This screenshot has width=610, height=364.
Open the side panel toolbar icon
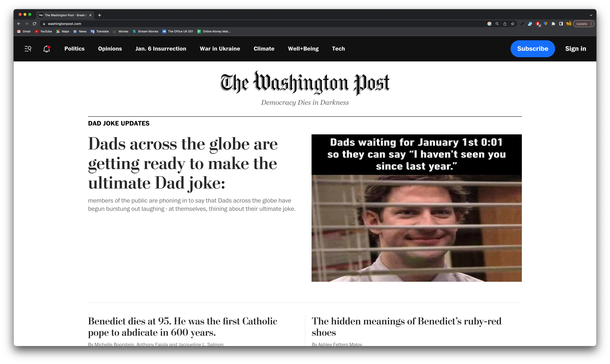561,24
